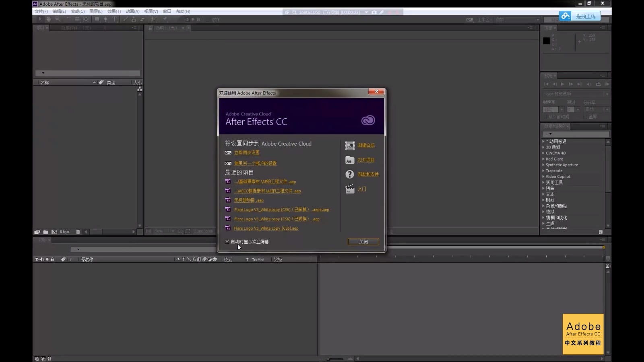Click the interpret footage icon in Project panel
644x362 pixels.
(x=37, y=232)
